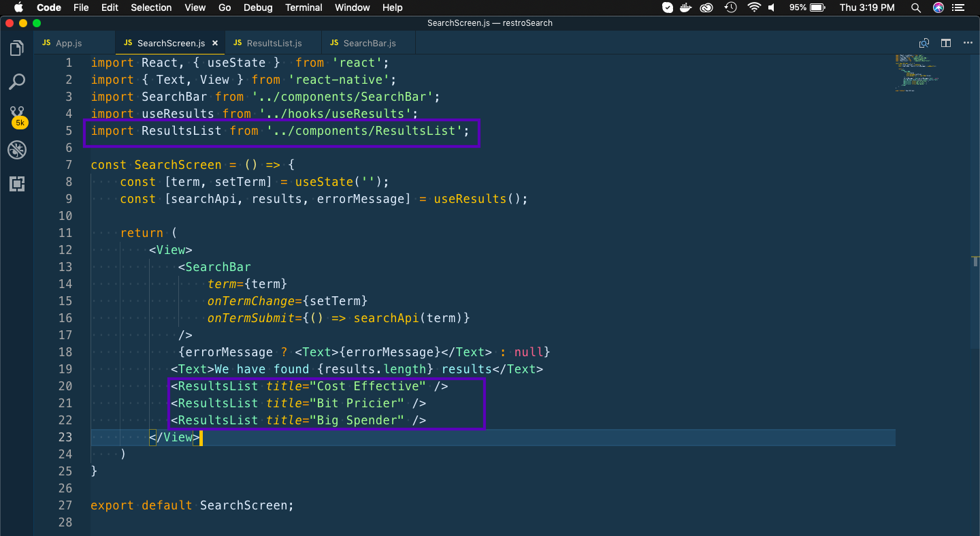Open the View menu

point(195,7)
